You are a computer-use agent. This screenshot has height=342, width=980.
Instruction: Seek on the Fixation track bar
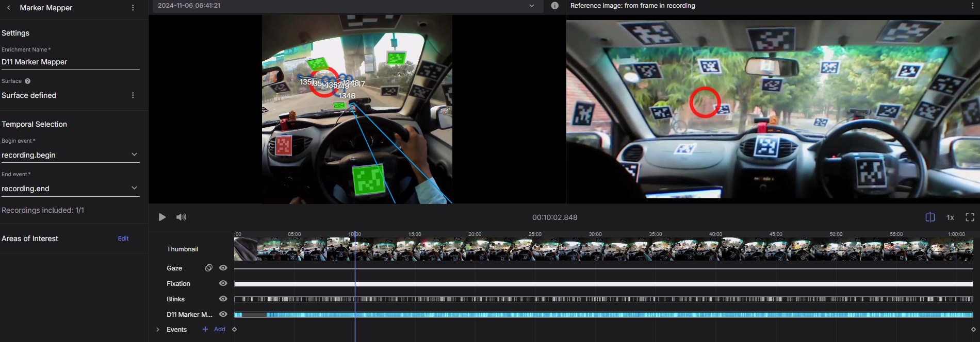tap(603, 284)
